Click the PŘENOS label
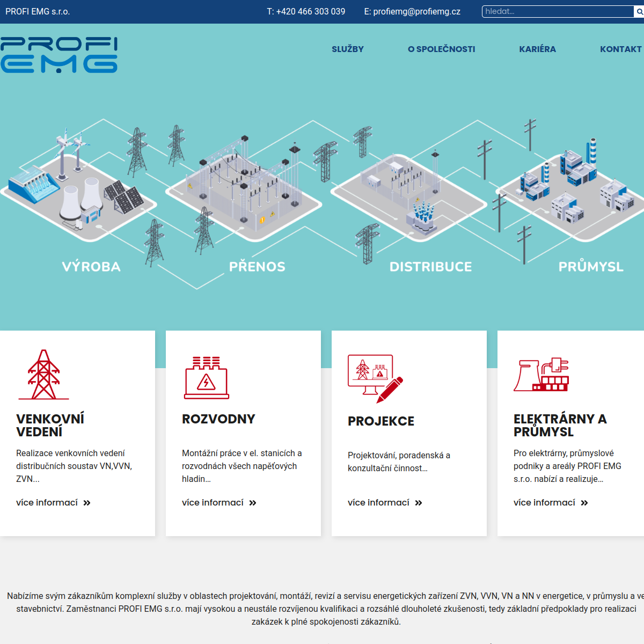644x644 pixels. pyautogui.click(x=257, y=267)
